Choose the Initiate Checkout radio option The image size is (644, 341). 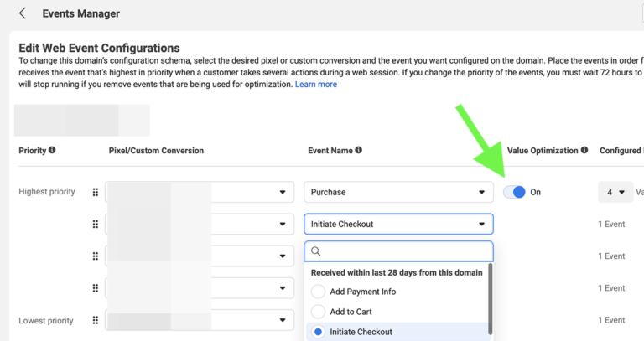point(318,332)
